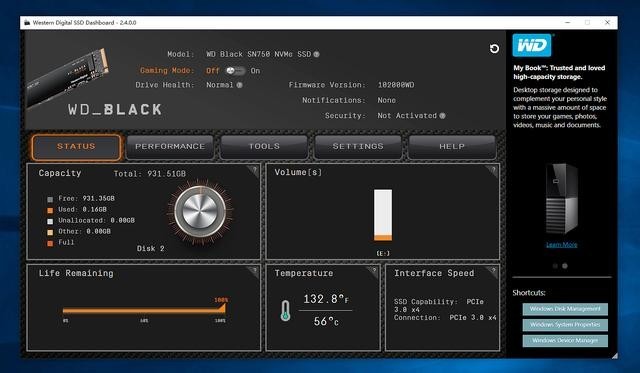The width and height of the screenshot is (640, 373).
Task: Click the 56°C temperature reading
Action: tap(326, 322)
